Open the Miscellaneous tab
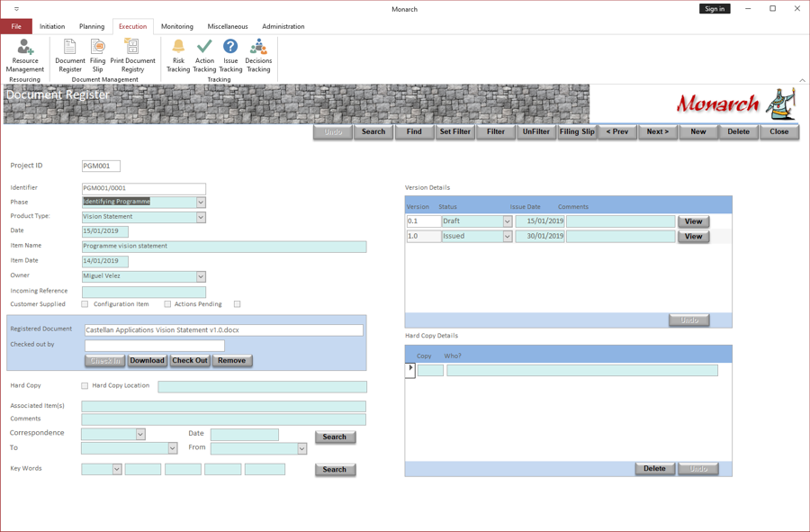The image size is (810, 532). point(228,26)
